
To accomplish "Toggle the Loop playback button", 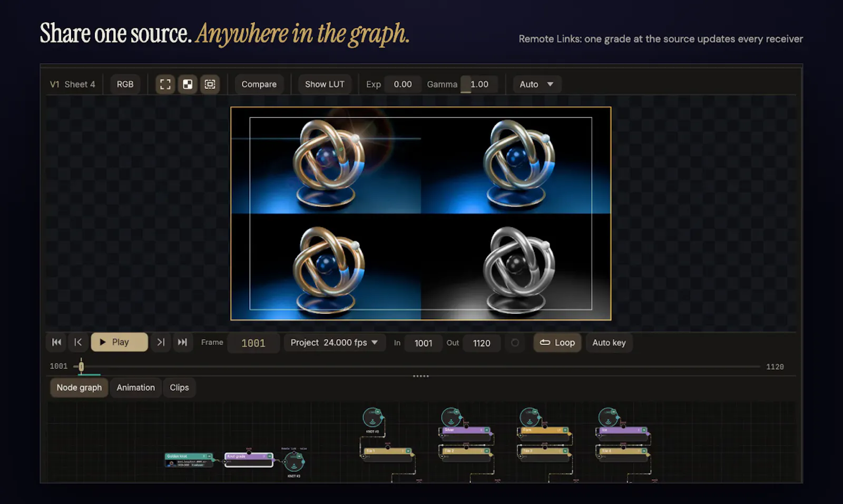I will 557,342.
